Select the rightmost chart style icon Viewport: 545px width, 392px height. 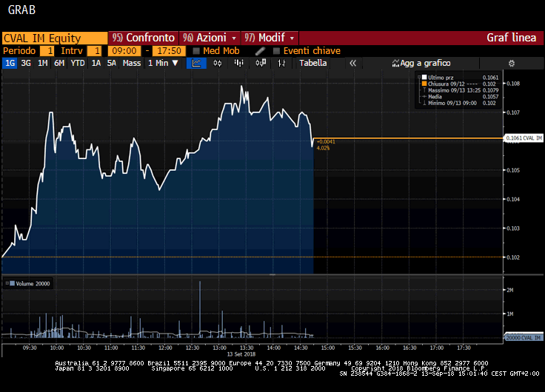click(281, 64)
